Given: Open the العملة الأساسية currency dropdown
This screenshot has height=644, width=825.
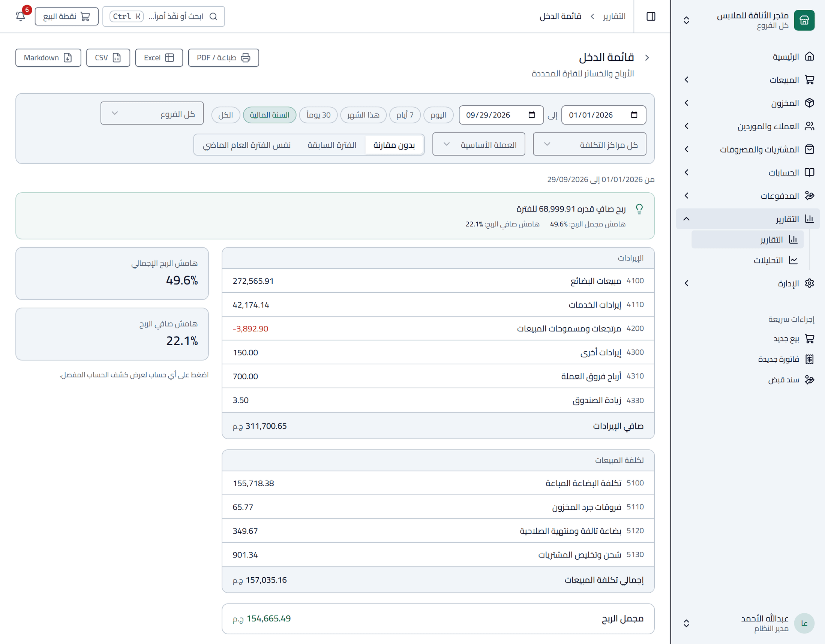Looking at the screenshot, I should click(x=478, y=144).
